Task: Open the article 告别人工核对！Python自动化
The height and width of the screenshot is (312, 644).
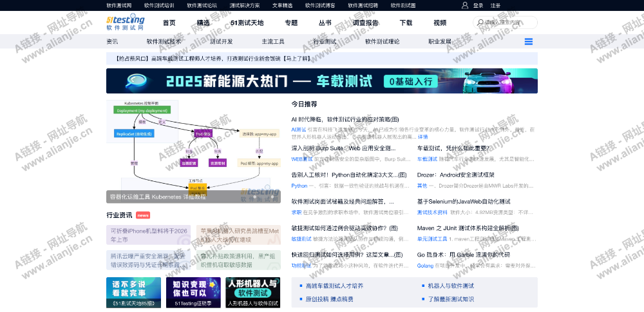Action: (348, 175)
